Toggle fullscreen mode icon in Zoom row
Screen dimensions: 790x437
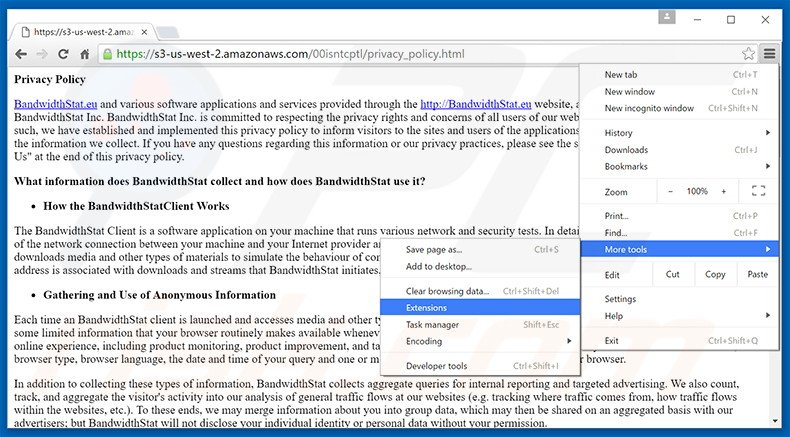[x=758, y=191]
